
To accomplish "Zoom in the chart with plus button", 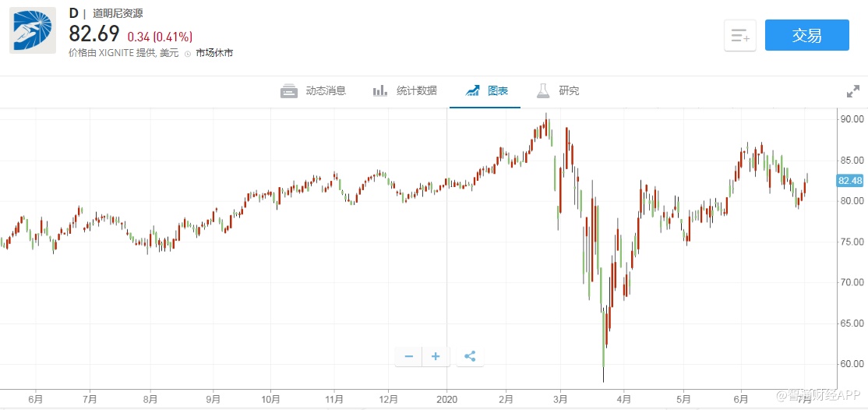I will (436, 357).
